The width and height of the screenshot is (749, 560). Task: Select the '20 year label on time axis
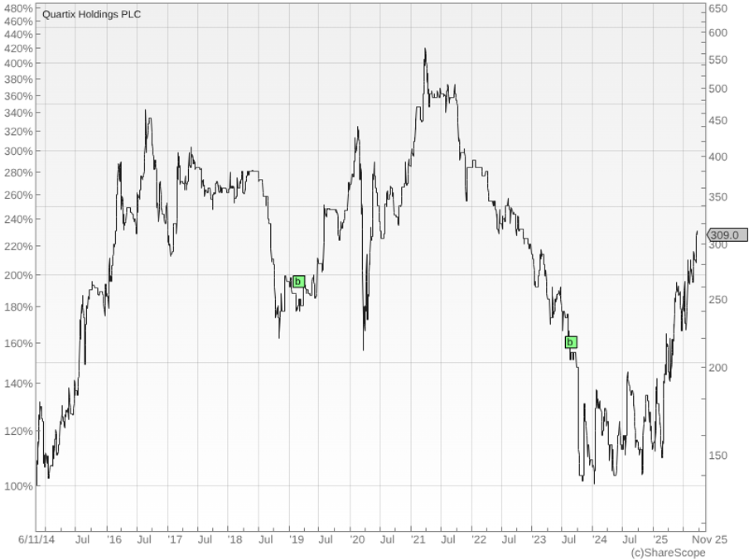[x=356, y=539]
